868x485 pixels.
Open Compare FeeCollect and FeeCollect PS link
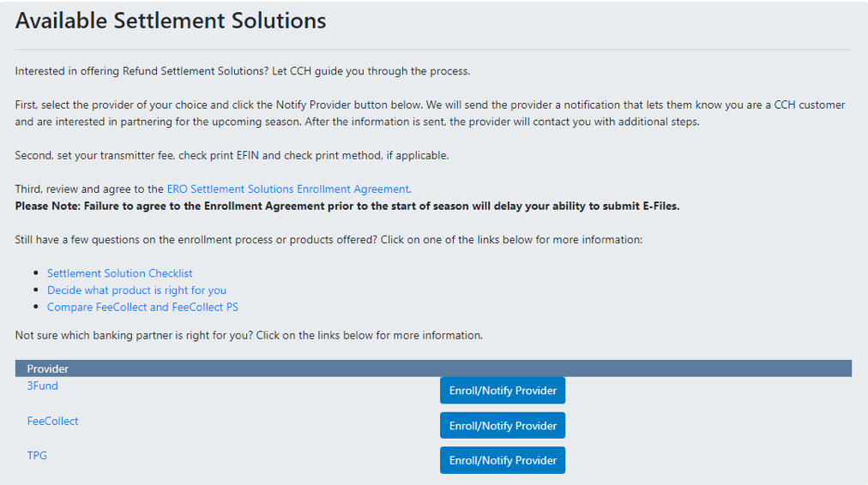[143, 307]
